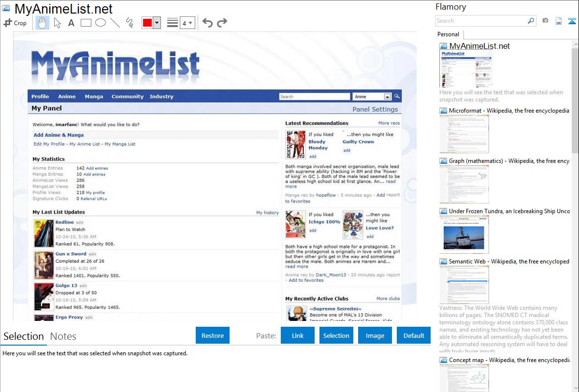
Task: Open the Microformat Wikipedia snapshot thumbnail
Action: point(464,134)
